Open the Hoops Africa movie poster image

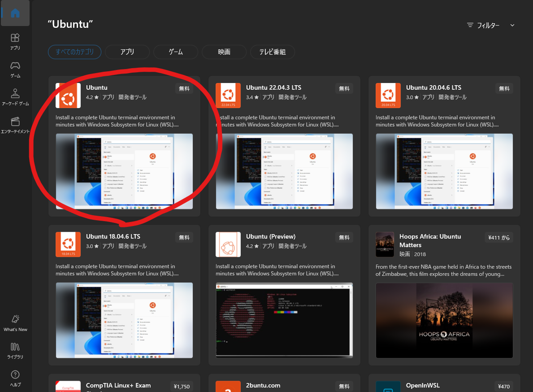coord(444,320)
